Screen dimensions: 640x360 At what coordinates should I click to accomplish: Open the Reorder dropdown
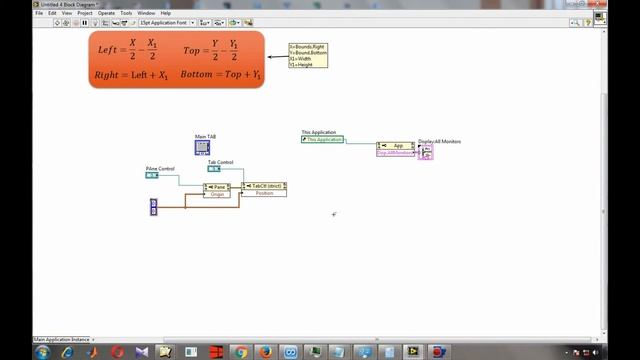pos(234,23)
